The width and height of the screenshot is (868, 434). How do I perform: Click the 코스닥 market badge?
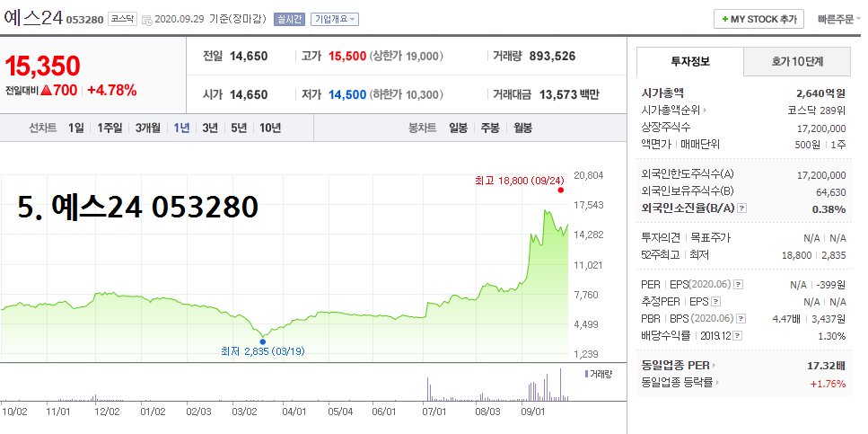(x=122, y=19)
